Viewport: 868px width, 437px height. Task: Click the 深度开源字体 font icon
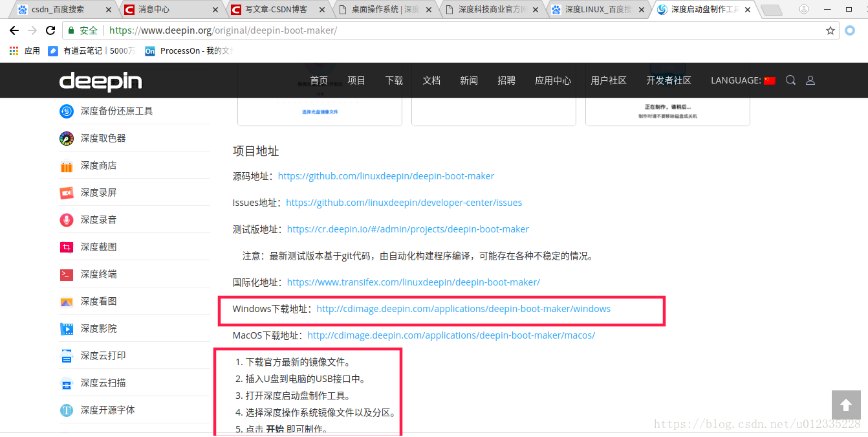tap(67, 410)
